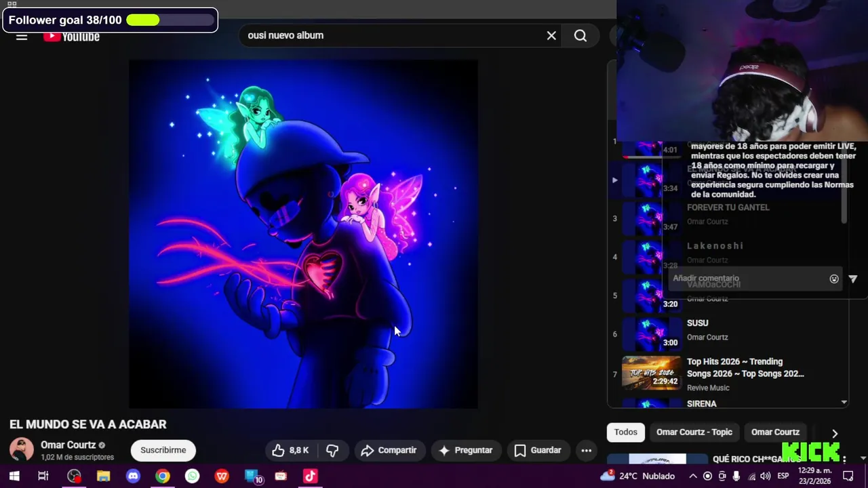Open the weather widget showing 24°C Nublado

pos(637,476)
